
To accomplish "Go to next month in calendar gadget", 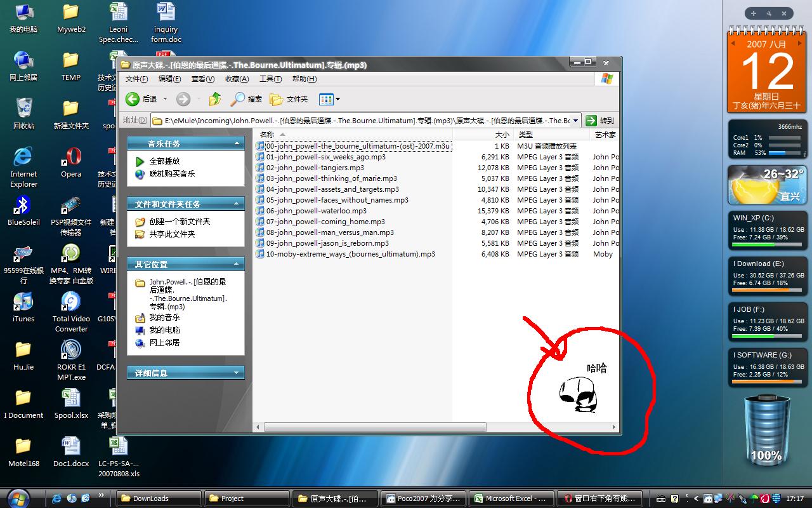I will click(x=801, y=44).
